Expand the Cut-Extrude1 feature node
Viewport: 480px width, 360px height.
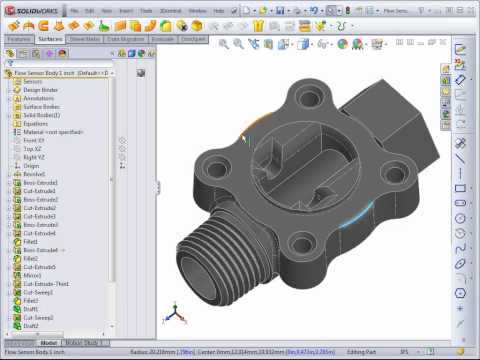click(9, 191)
